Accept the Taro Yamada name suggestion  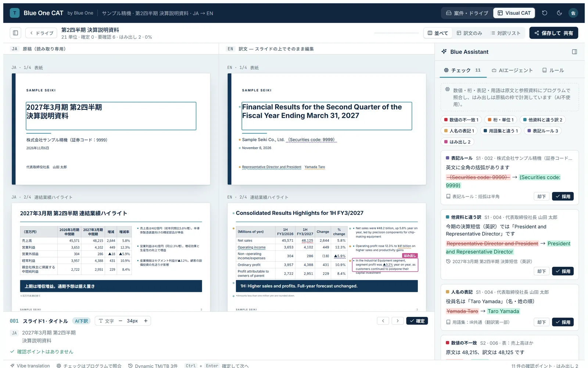[563, 322]
